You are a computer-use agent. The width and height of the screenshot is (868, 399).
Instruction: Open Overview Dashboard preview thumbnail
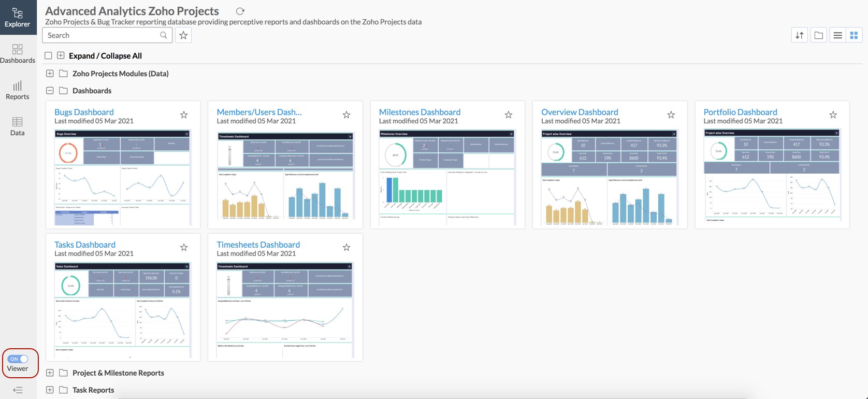[610, 178]
